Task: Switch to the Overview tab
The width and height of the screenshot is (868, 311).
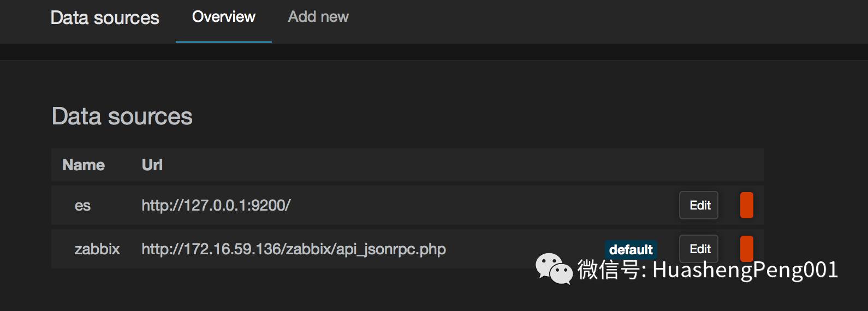Action: 223,17
